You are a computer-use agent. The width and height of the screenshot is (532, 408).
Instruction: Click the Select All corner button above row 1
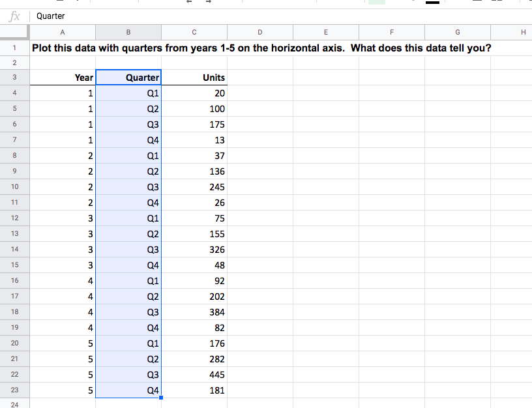coord(14,31)
